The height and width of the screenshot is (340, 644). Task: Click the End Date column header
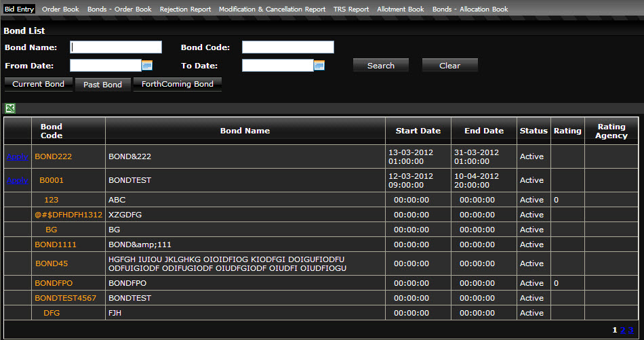click(484, 131)
